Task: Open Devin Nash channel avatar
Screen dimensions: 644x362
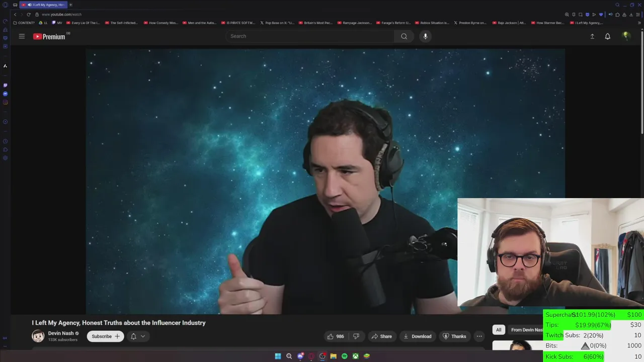Action: (38, 336)
